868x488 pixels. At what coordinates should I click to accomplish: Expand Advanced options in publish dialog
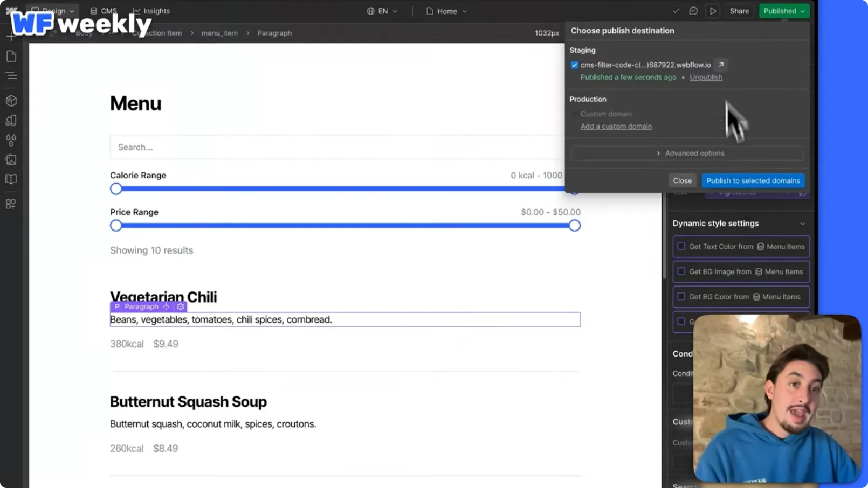[687, 153]
